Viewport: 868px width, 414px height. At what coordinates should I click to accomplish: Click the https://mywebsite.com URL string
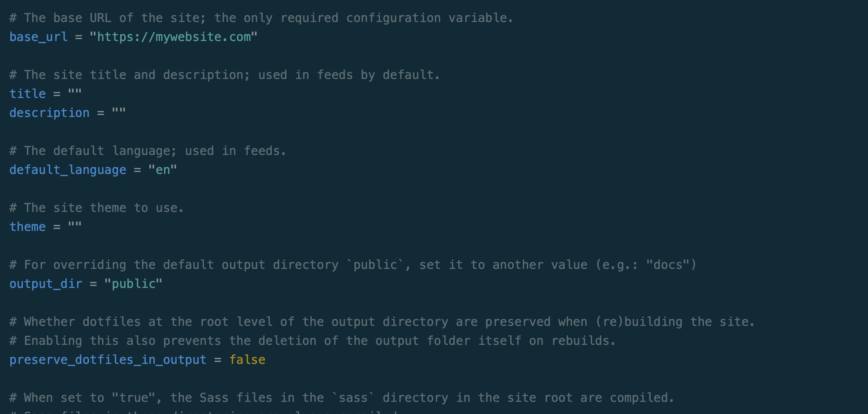coord(174,37)
